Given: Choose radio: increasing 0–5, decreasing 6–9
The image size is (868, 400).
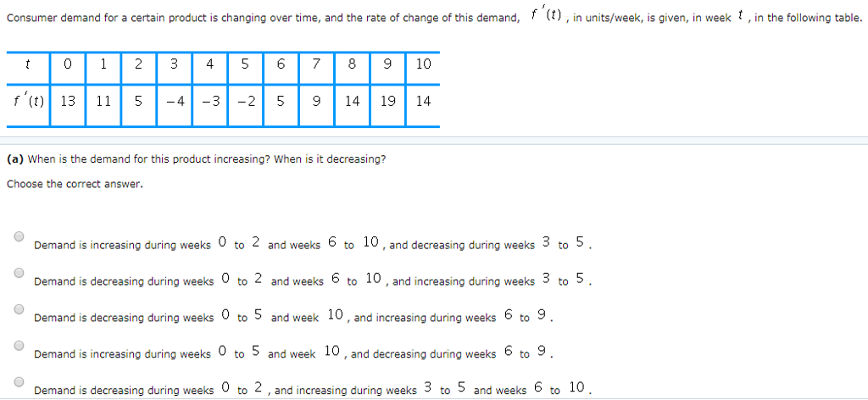Looking at the screenshot, I should [19, 346].
